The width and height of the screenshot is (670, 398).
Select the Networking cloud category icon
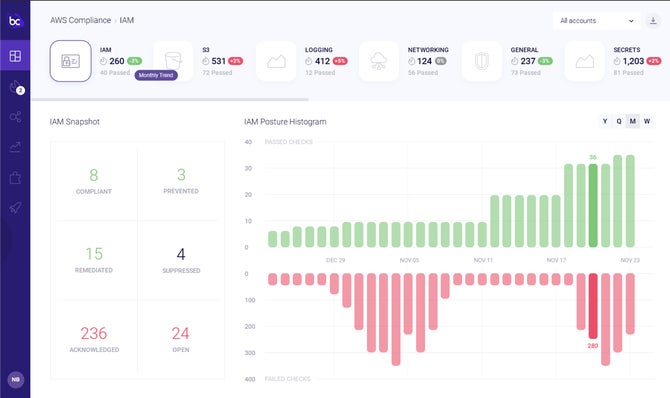coord(379,61)
